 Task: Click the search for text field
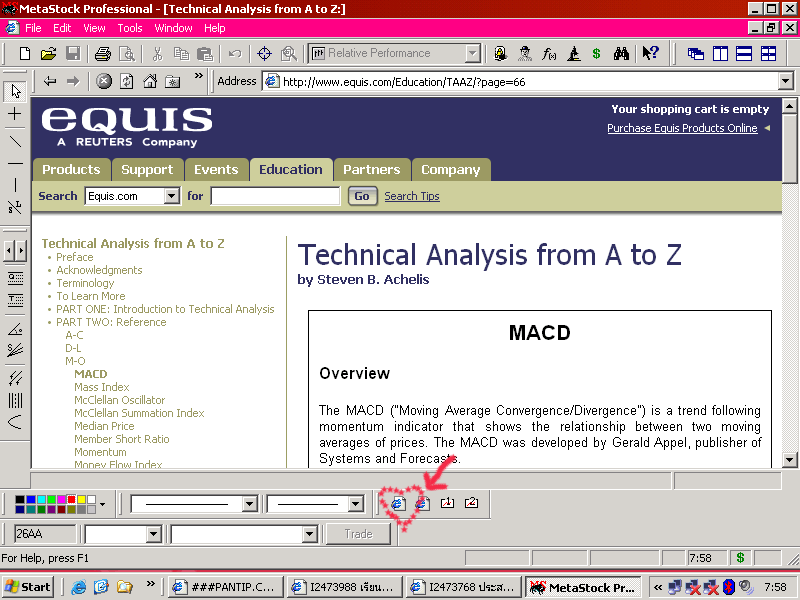tap(276, 196)
